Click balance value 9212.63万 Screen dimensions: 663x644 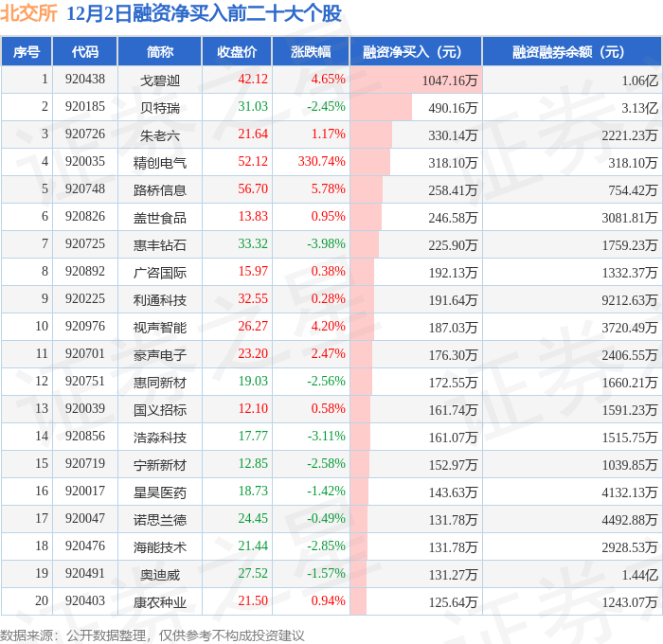coord(630,300)
